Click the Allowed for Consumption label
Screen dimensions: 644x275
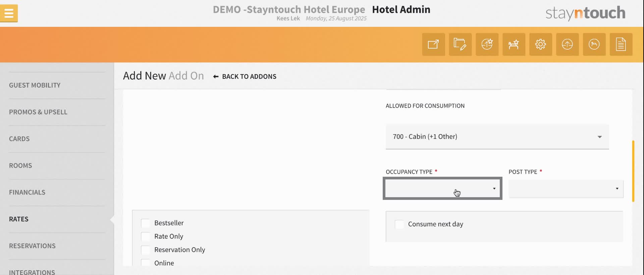[x=425, y=106]
